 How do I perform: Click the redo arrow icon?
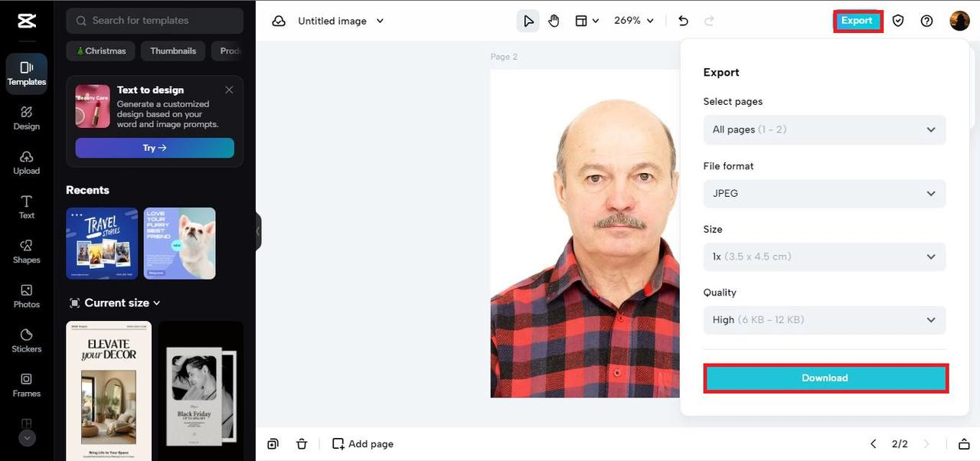tap(709, 21)
